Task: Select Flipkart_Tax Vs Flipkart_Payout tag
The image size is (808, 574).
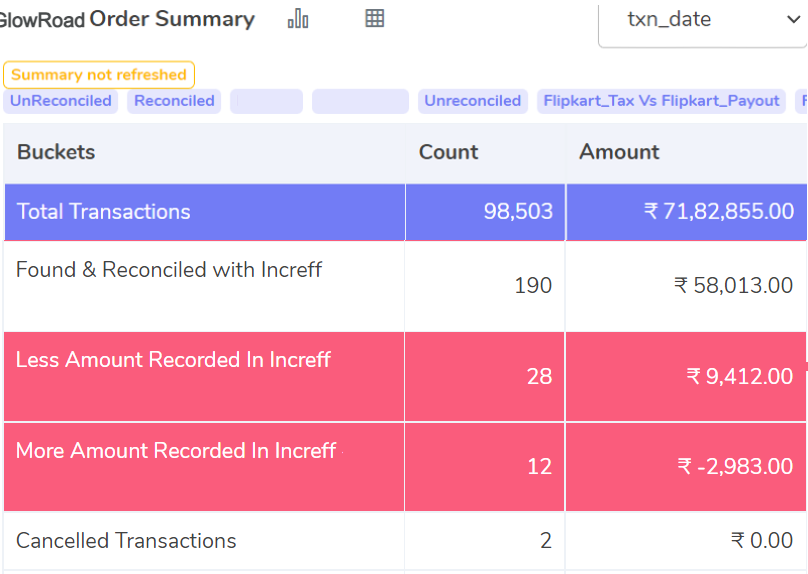Action: [x=661, y=100]
